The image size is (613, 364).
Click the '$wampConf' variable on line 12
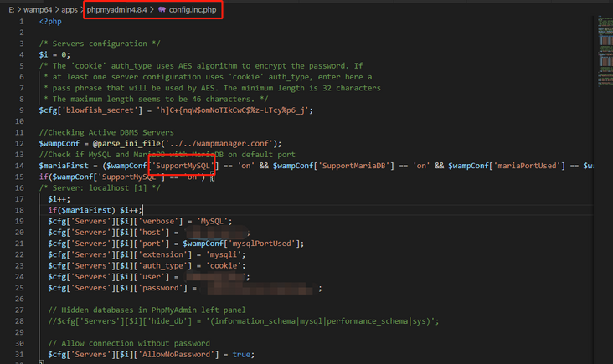tap(59, 143)
